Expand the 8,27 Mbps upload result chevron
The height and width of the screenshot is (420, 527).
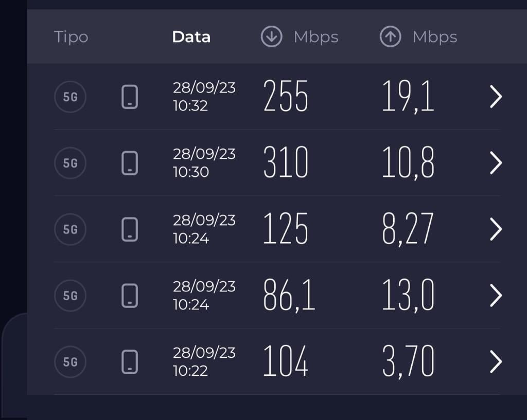click(496, 229)
